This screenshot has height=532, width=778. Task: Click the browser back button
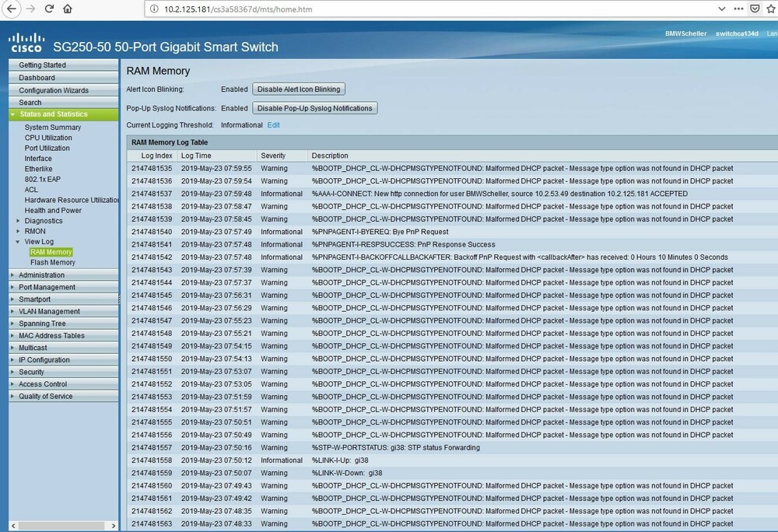tap(12, 9)
